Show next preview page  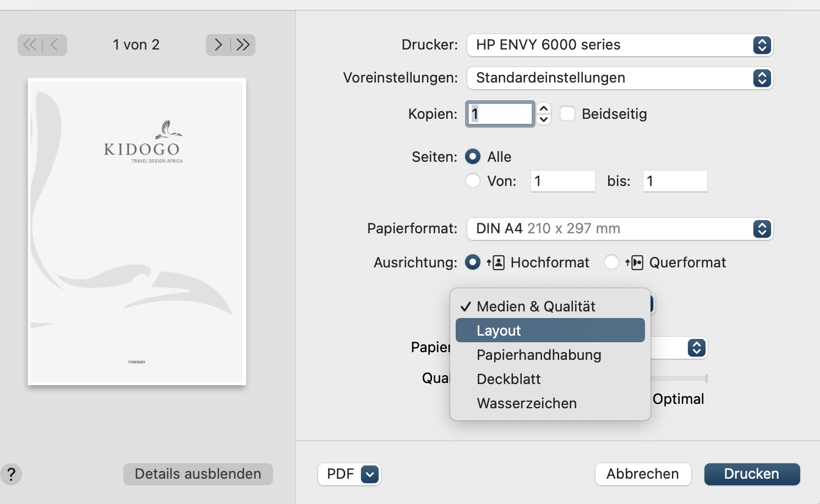click(218, 45)
